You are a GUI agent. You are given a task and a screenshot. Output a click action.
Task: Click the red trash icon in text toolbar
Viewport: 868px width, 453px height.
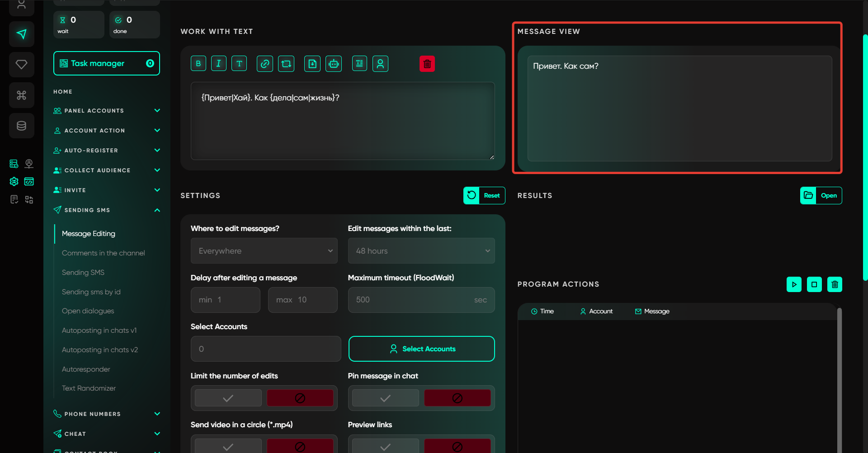(x=427, y=64)
